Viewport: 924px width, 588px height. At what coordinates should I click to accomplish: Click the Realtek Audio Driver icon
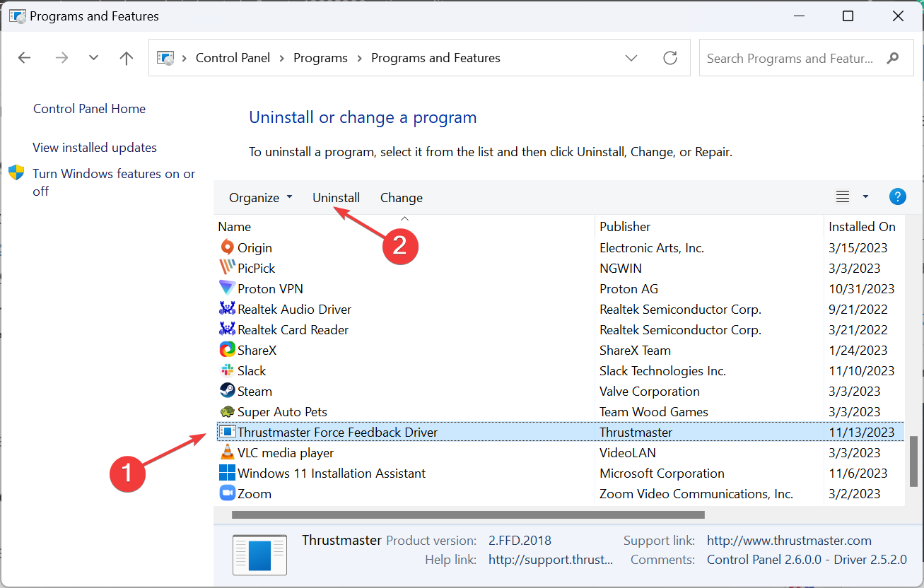pos(227,309)
